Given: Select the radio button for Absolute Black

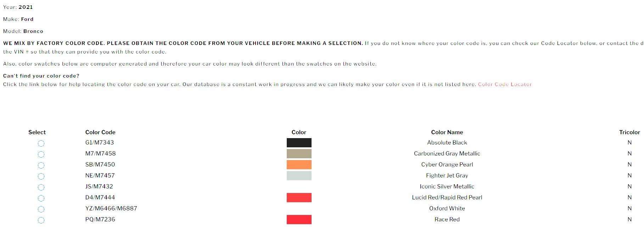Looking at the screenshot, I should pyautogui.click(x=41, y=143).
